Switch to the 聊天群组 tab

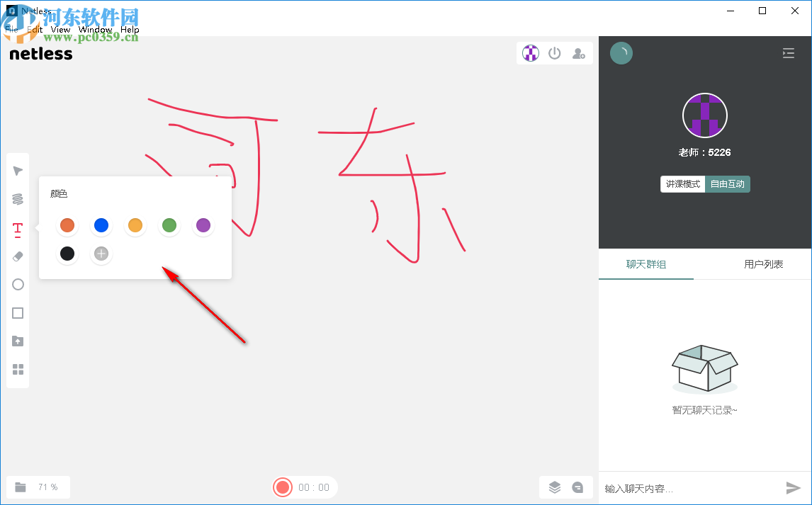(x=645, y=264)
